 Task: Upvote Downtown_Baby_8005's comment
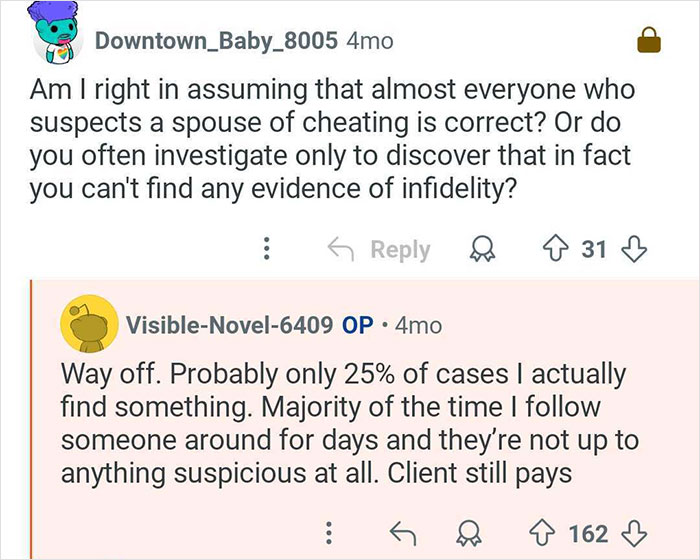pos(553,249)
